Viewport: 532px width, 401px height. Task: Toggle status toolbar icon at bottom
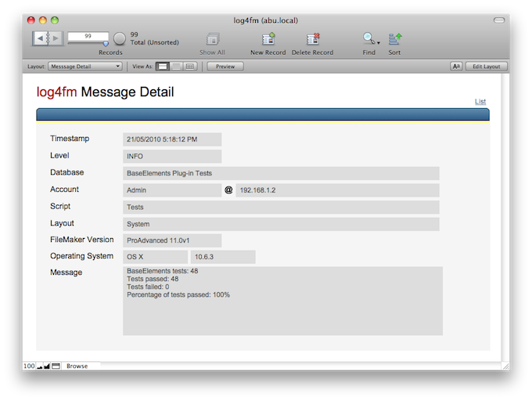[x=56, y=366]
